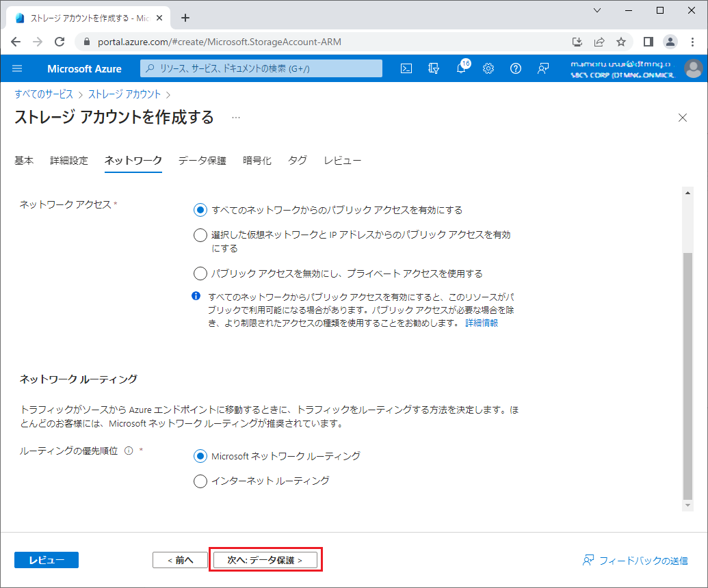Switch to the 暗号化 tab
The width and height of the screenshot is (708, 588).
coord(257,161)
